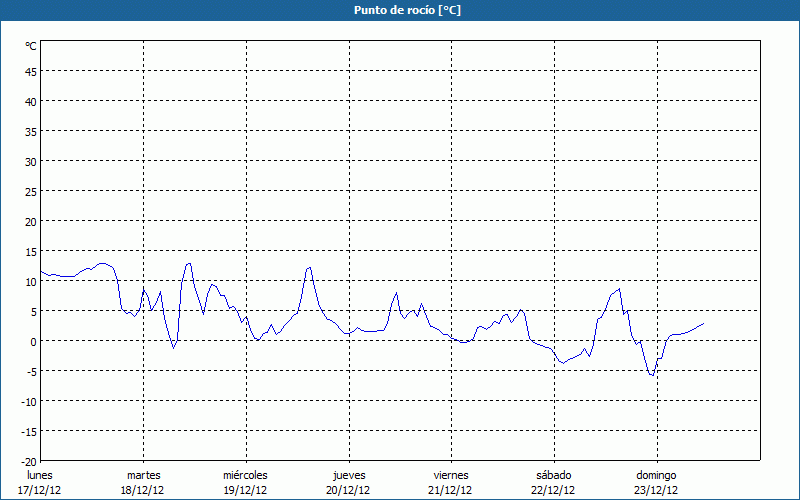Viewport: 800px width, 500px height.
Task: Select the 45 label on the y-axis
Action: (31, 71)
